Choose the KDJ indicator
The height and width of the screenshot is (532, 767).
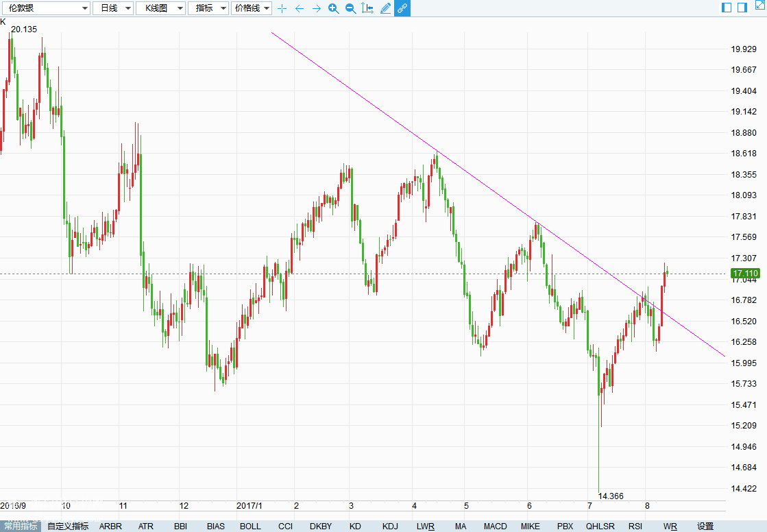(390, 527)
